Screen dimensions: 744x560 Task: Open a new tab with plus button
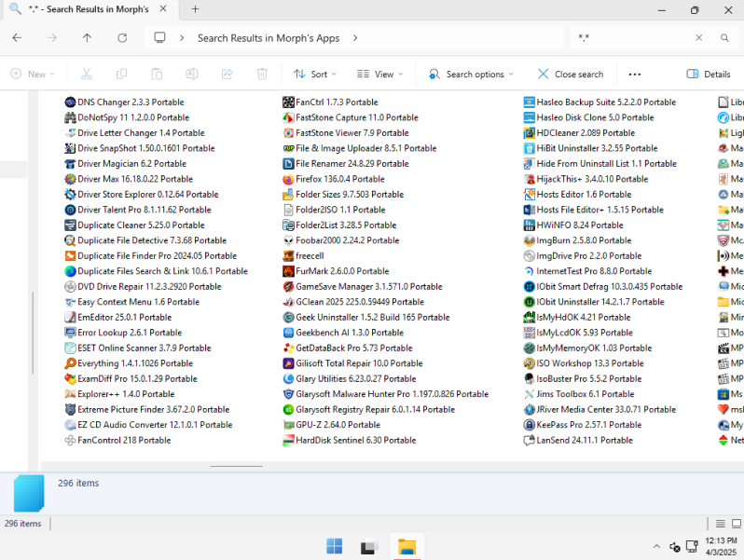[x=195, y=9]
